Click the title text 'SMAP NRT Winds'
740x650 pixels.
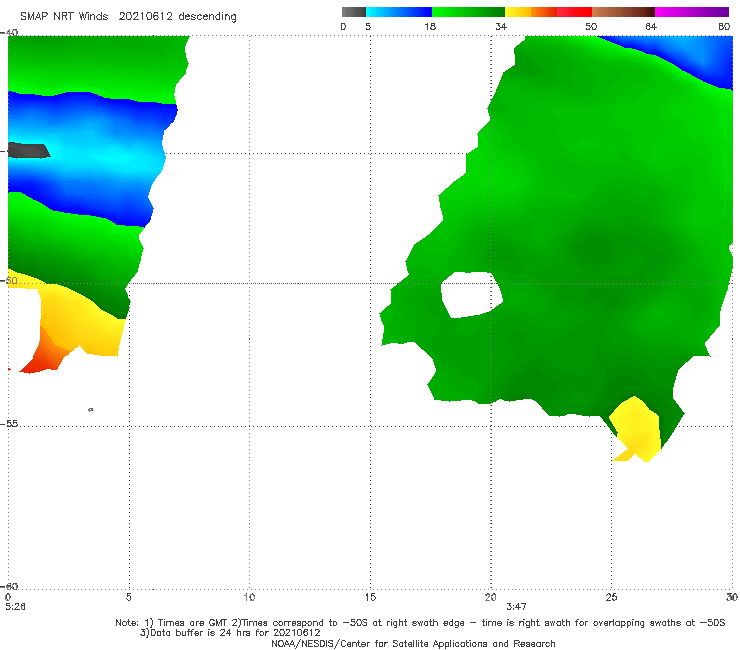[64, 17]
